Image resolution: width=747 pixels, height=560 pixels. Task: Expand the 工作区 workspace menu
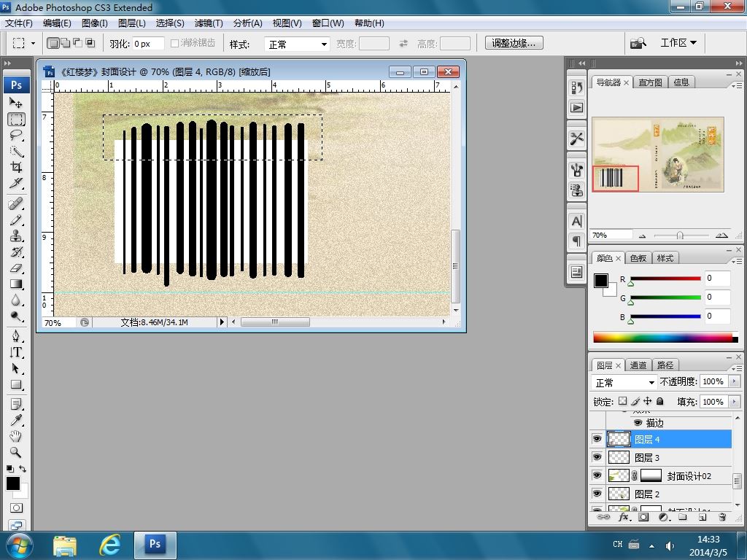(678, 43)
